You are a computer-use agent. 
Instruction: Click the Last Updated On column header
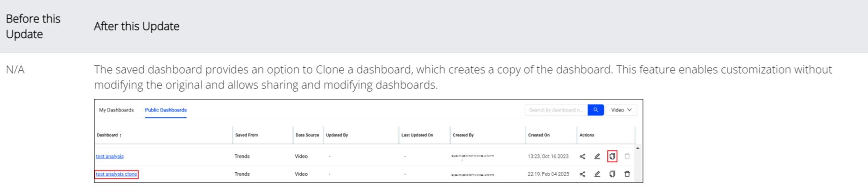[417, 135]
